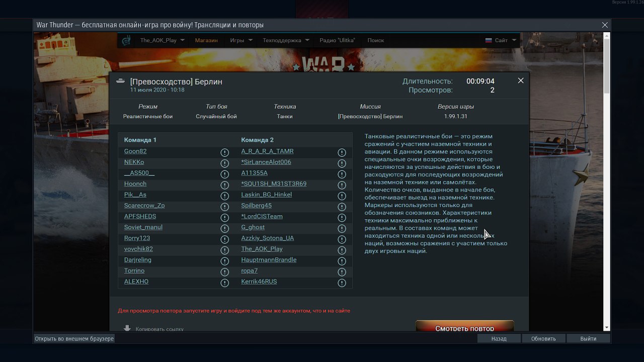Click the info icon beside vovchik82
Screen dimensions: 644x362
tap(225, 250)
